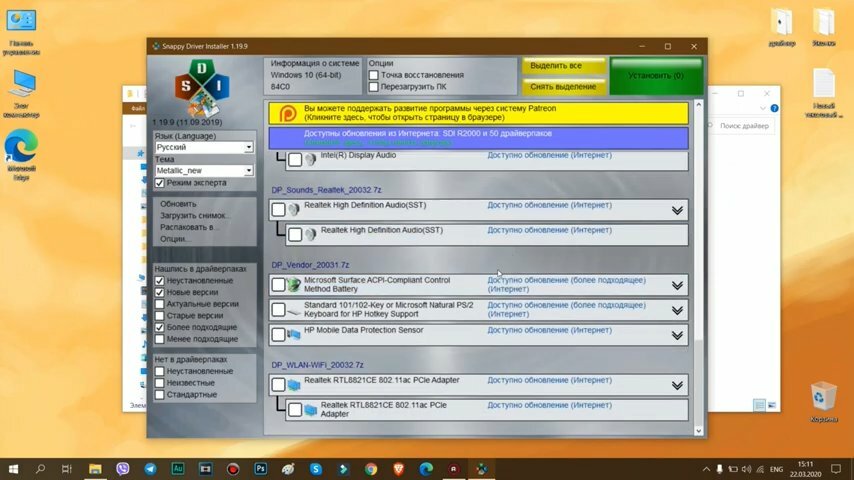This screenshot has height=480, width=854.
Task: Expand the top Realtek RTL8821CE adapter row
Action: (677, 386)
